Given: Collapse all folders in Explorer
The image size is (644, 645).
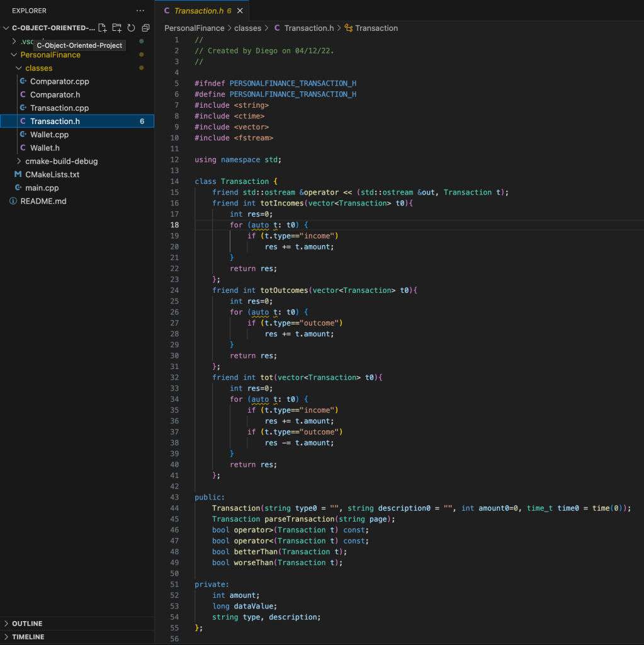Looking at the screenshot, I should click(x=145, y=28).
